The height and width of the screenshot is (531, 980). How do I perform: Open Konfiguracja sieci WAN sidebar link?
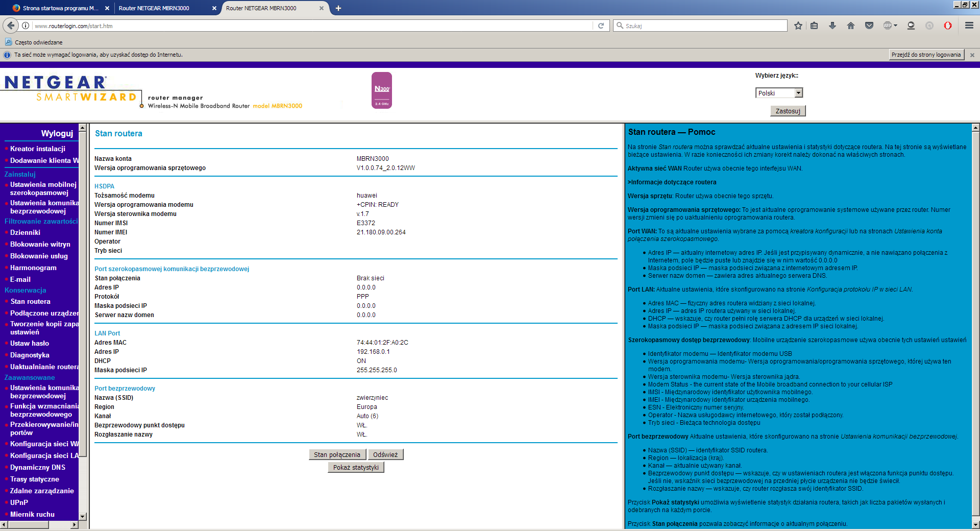click(44, 444)
